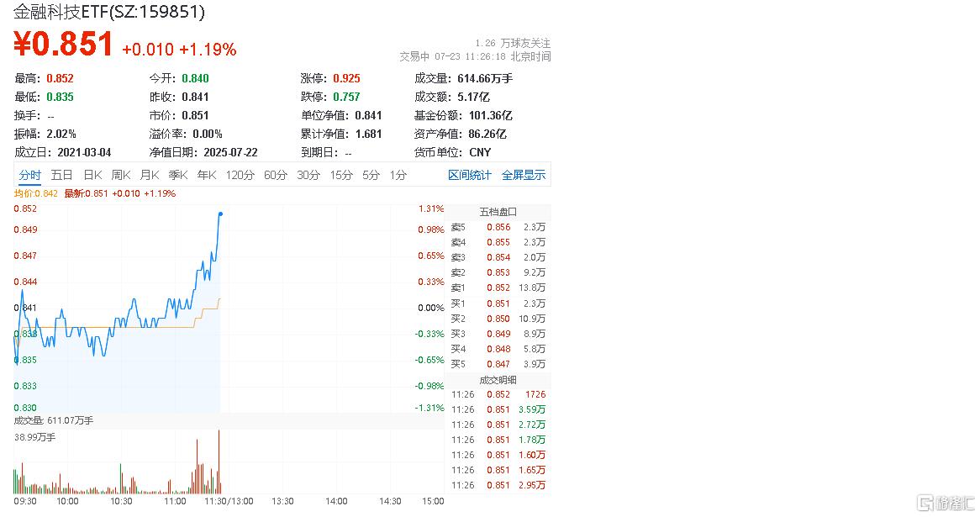Click the 溢价率 value 0.00%
Image resolution: width=980 pixels, height=517 pixels.
tap(208, 134)
